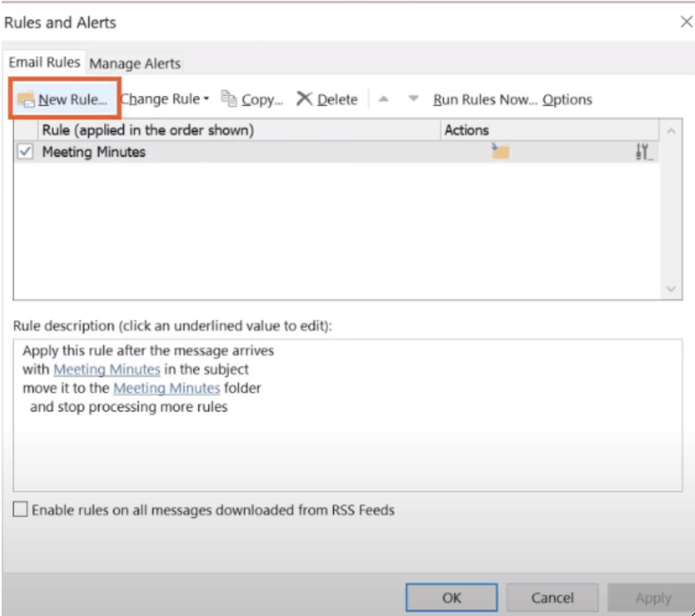Enable rules on RSS Feeds checkbox

[x=20, y=509]
